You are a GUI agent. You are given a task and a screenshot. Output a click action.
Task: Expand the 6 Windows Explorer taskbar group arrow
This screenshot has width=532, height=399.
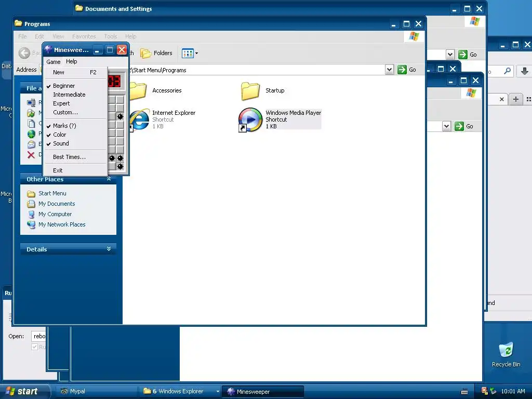pos(218,392)
